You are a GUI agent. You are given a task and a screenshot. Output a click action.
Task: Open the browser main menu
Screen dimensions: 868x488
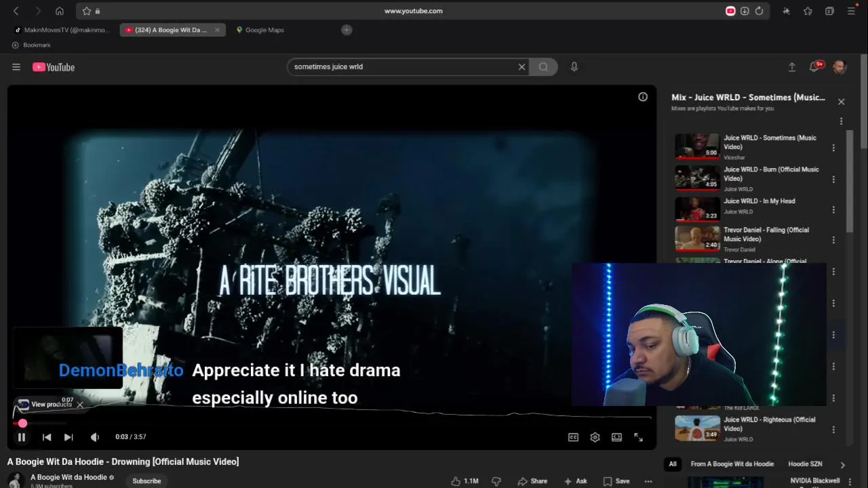click(x=851, y=11)
